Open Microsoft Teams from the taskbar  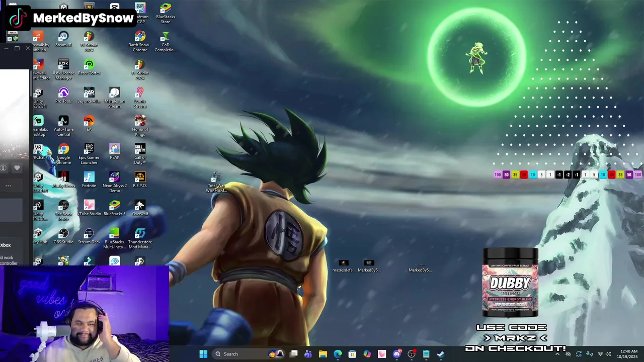pyautogui.click(x=308, y=354)
